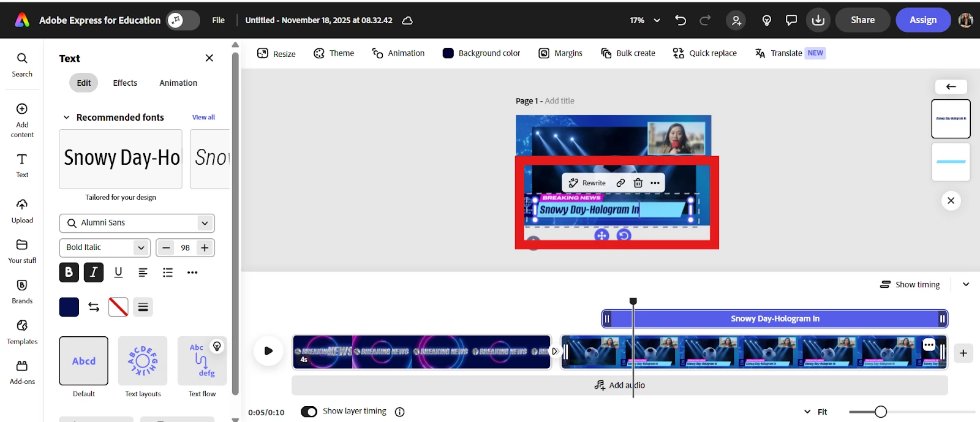Open the Templates panel
This screenshot has width=980, height=422.
pos(22,332)
